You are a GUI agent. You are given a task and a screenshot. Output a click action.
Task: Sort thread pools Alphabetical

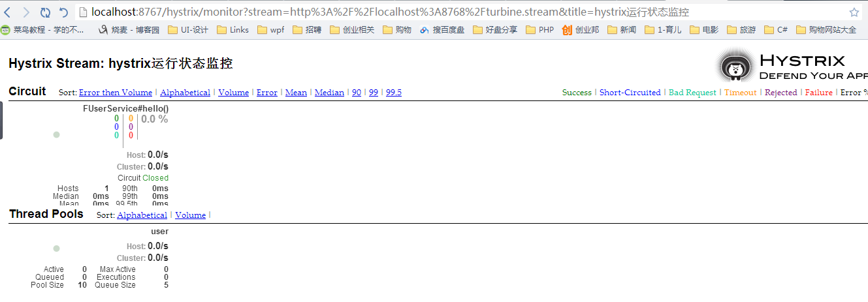tap(142, 215)
